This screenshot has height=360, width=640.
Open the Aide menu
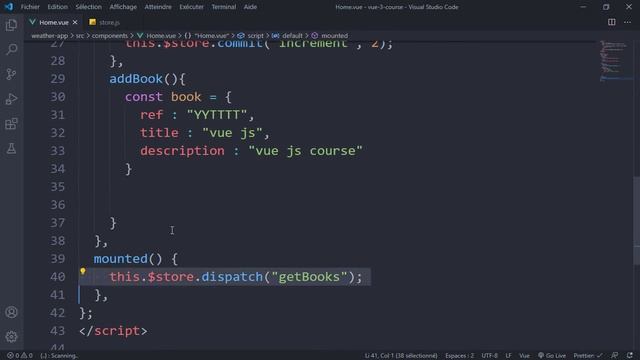250,7
